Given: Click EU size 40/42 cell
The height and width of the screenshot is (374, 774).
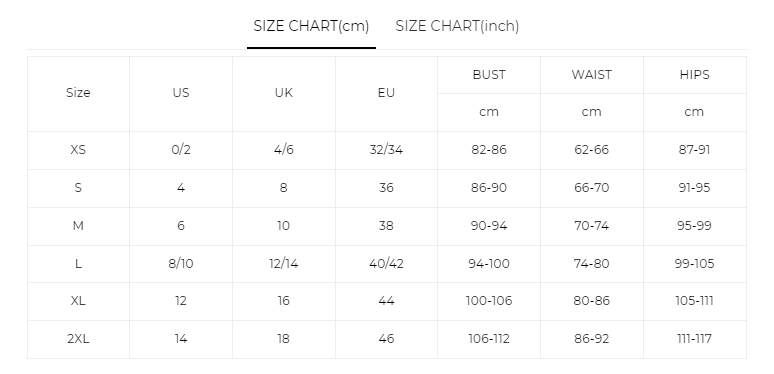Looking at the screenshot, I should [386, 263].
